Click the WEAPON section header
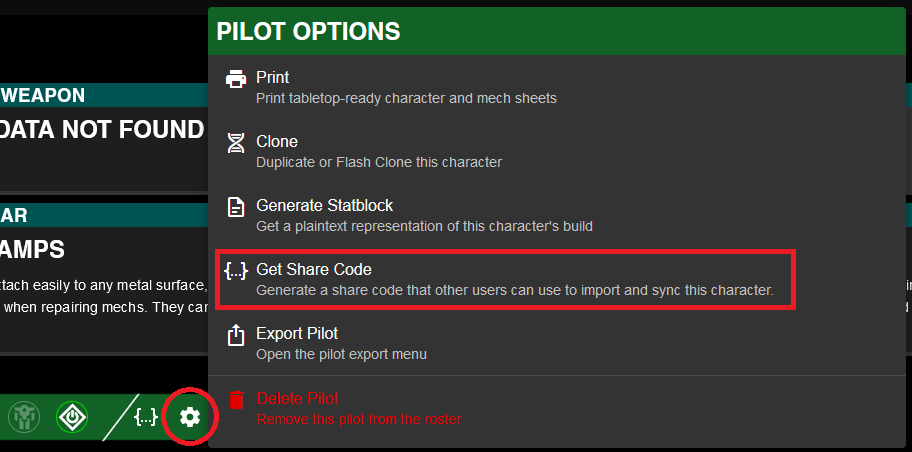The height and width of the screenshot is (452, 912). [44, 95]
